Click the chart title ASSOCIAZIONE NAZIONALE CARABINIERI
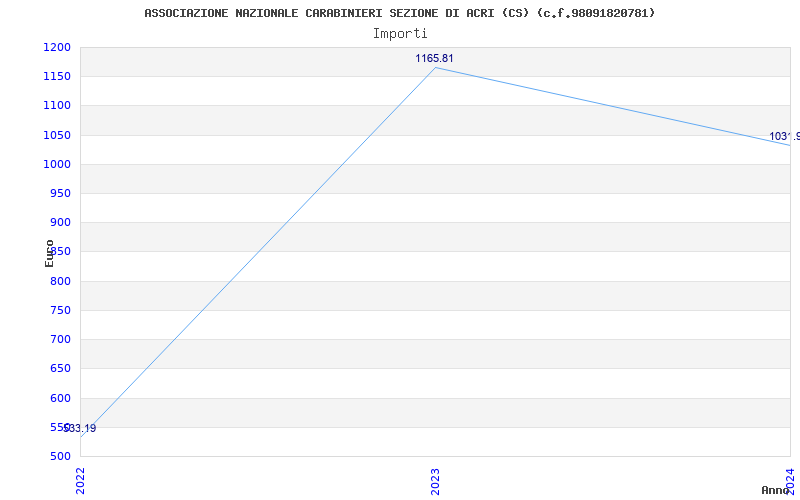The height and width of the screenshot is (500, 800). pos(399,13)
